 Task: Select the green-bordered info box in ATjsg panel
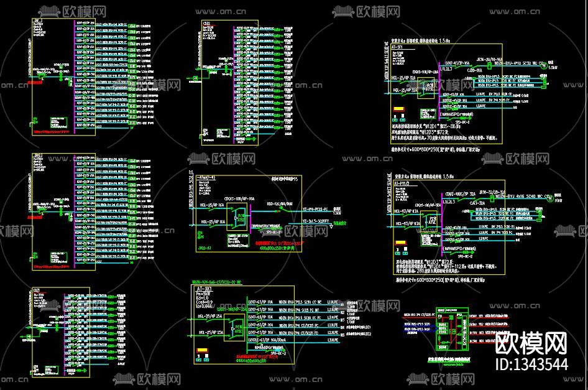pos(238,241)
